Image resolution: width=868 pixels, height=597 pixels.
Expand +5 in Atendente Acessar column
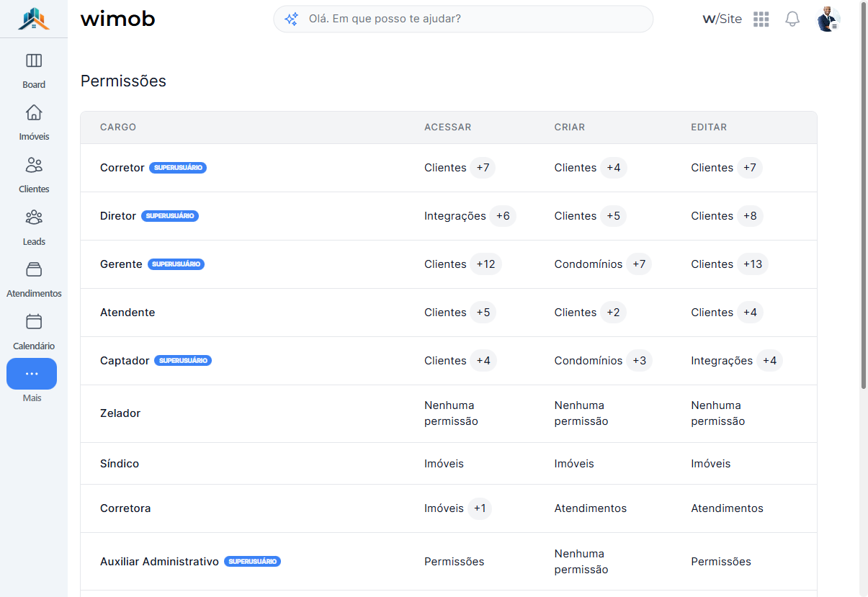(x=483, y=313)
